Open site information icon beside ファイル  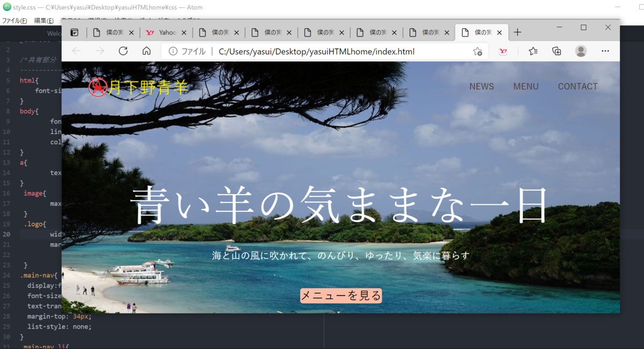click(173, 51)
